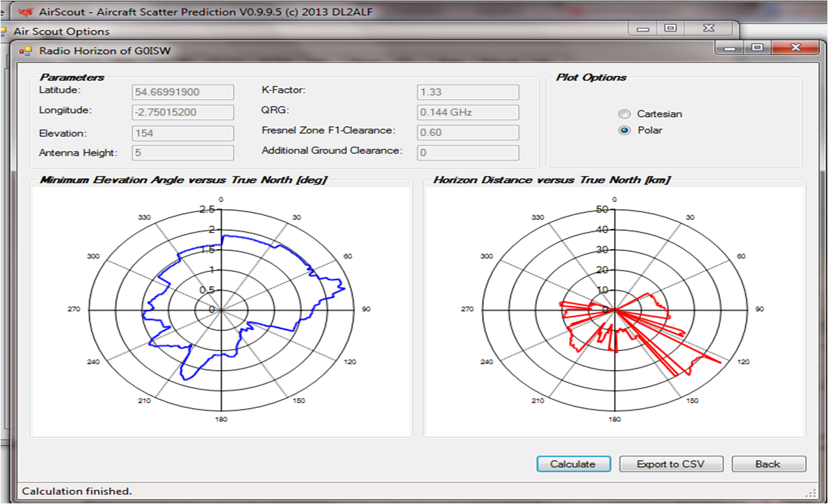Click the QRG frequency field
This screenshot has width=828, height=504.
point(468,112)
